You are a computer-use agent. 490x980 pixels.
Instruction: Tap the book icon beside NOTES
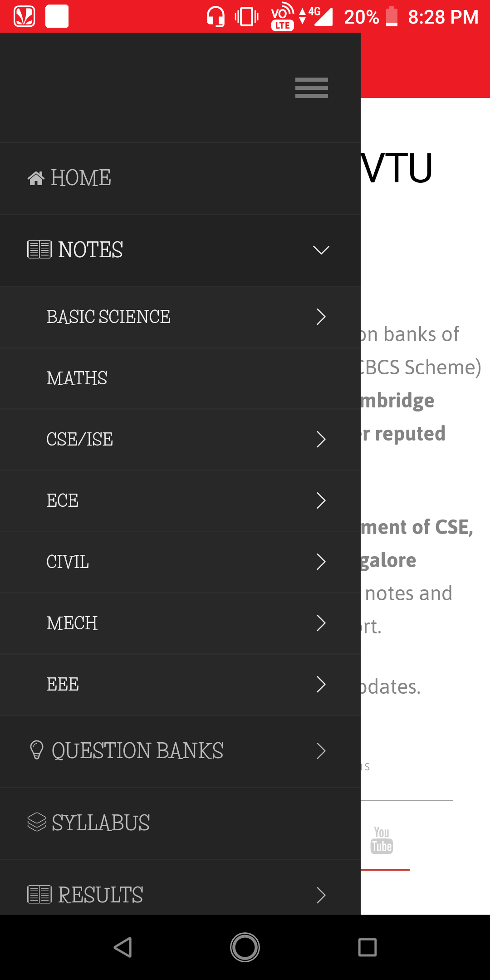39,250
